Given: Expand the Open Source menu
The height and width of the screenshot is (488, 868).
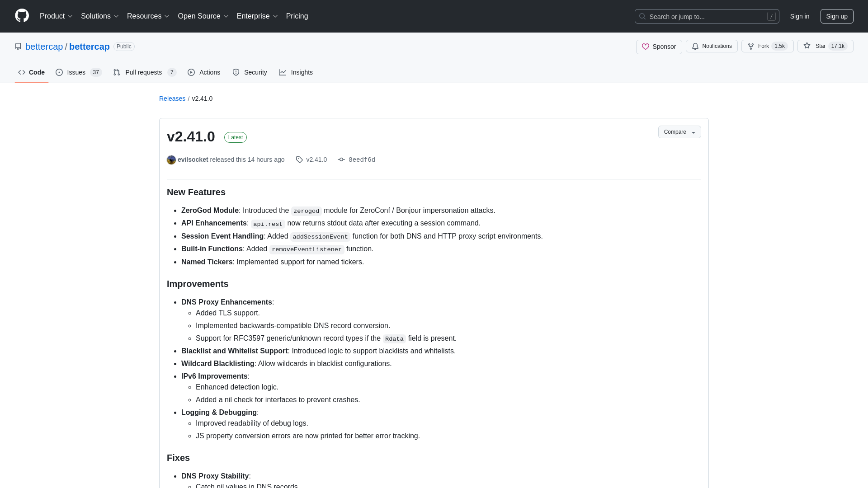Looking at the screenshot, I should pyautogui.click(x=203, y=16).
